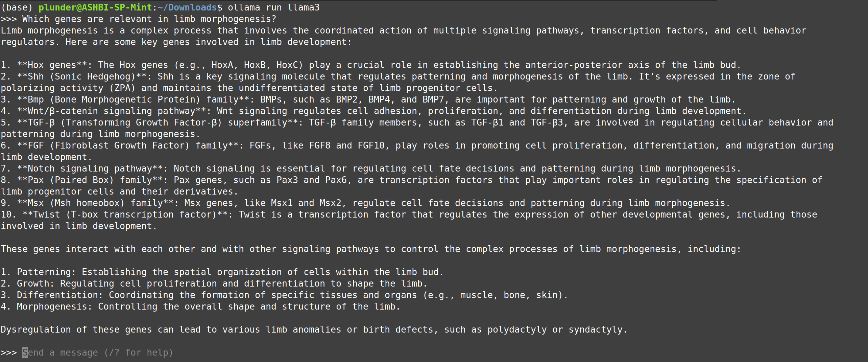Click the 'Send a message' prompt input
868x362 pixels.
97,353
